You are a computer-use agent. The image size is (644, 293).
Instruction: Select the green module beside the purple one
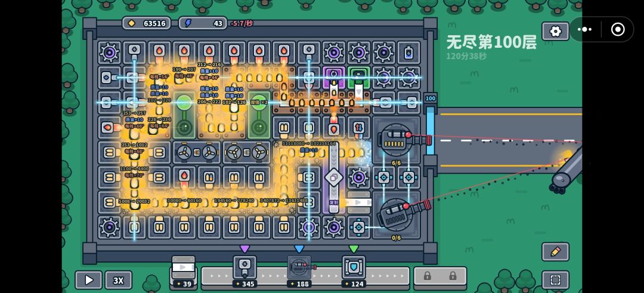(358, 77)
